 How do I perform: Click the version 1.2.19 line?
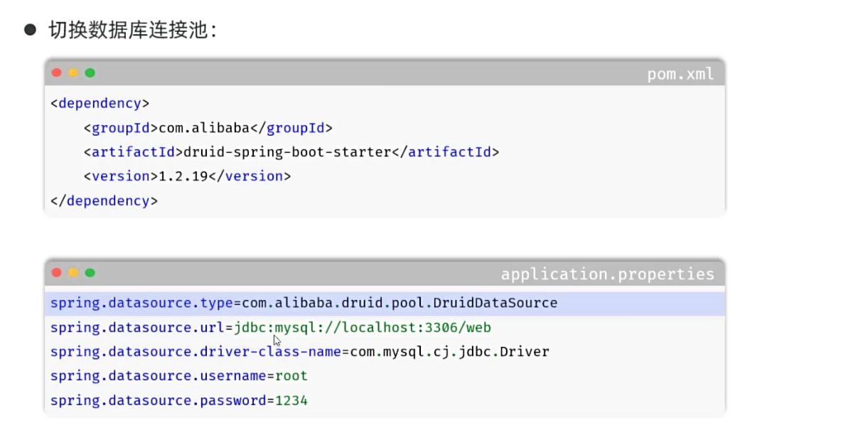pyautogui.click(x=187, y=176)
